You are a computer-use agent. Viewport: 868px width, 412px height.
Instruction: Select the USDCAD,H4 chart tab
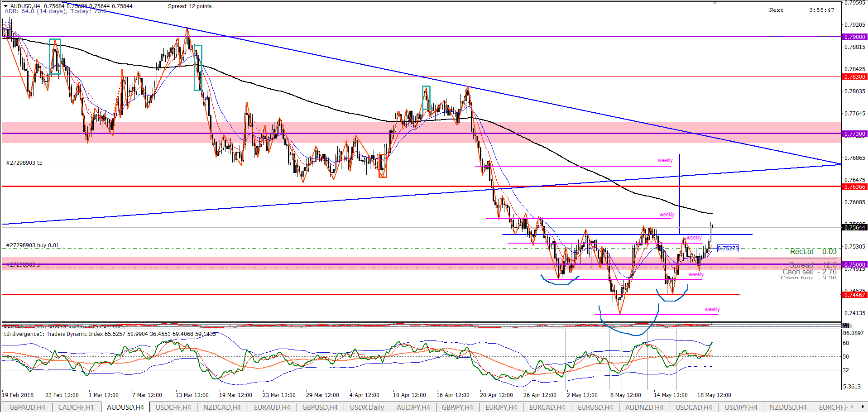(x=694, y=407)
